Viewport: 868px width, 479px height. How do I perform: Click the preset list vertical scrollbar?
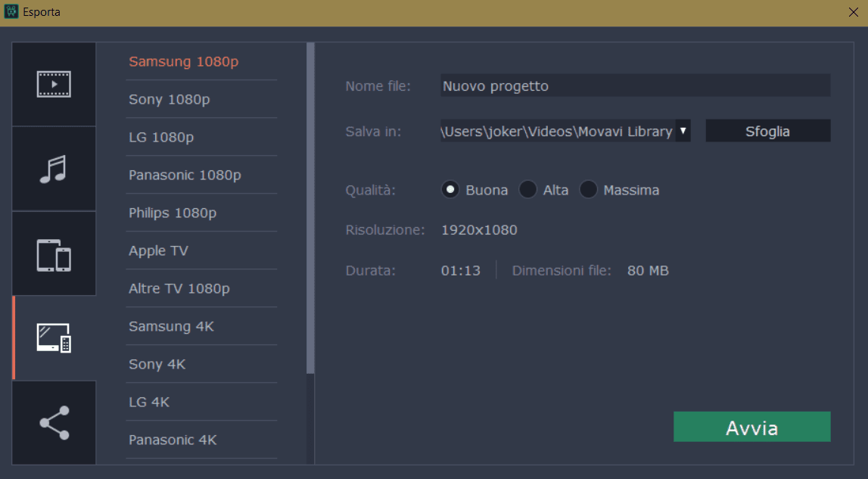[310, 208]
